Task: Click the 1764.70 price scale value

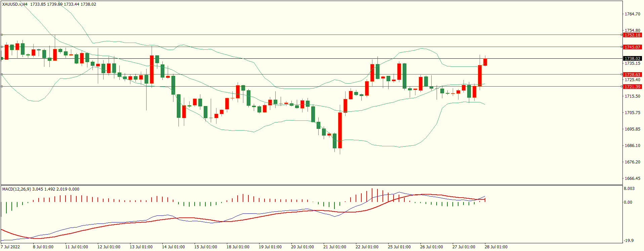Action: click(x=632, y=14)
